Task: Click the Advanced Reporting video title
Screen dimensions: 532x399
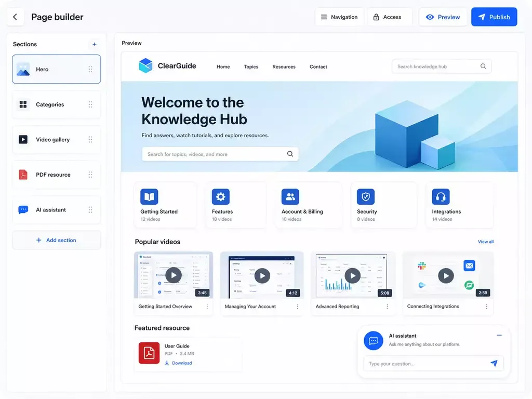Action: coord(337,307)
